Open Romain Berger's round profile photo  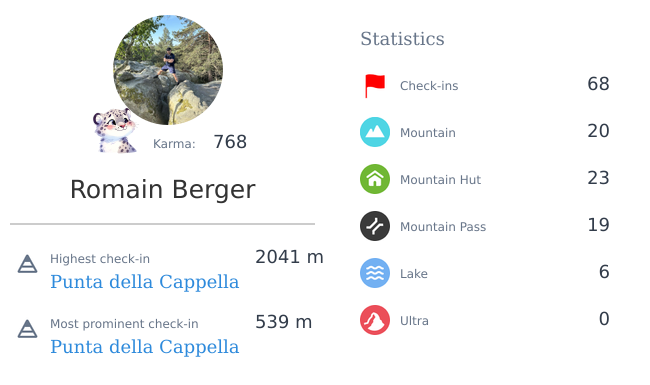(x=168, y=70)
